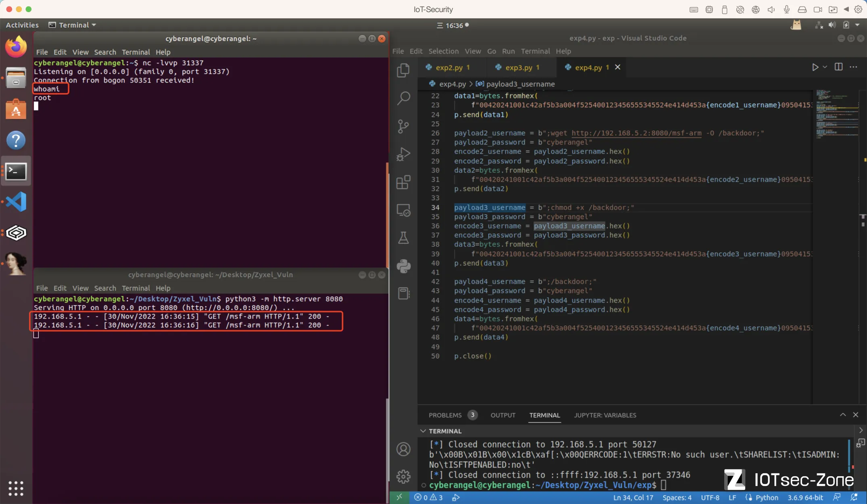Click Ln 34, Col 17 in status bar
Viewport: 867px width, 504px height.
[633, 497]
